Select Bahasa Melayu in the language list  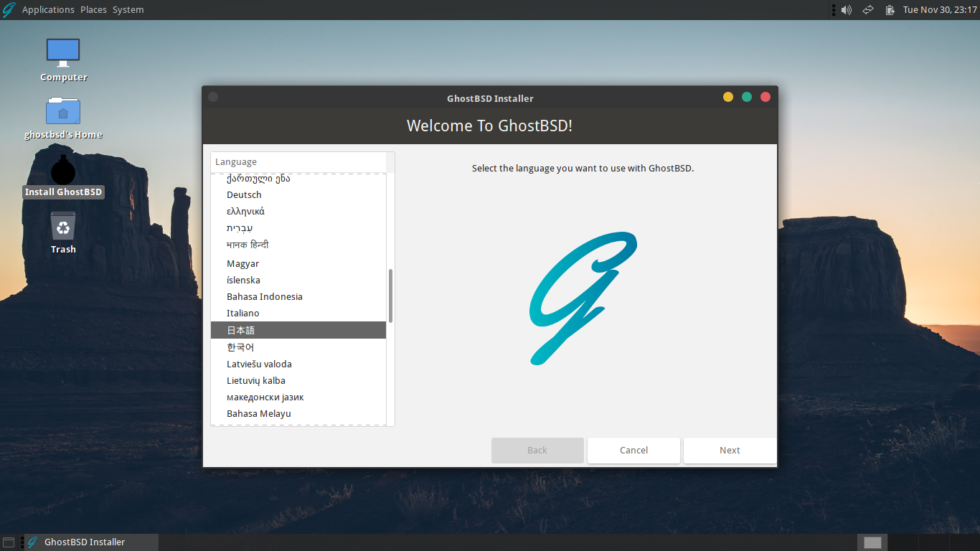298,414
